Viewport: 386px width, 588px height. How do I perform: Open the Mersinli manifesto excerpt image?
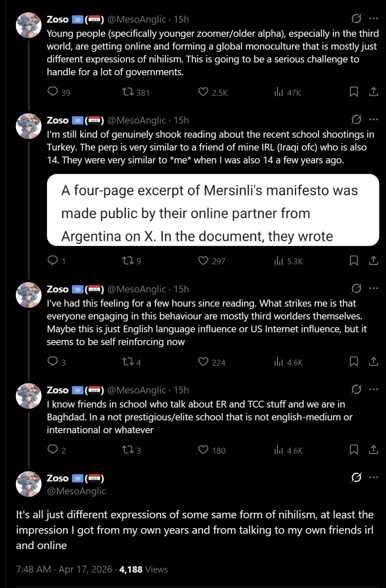(x=213, y=210)
